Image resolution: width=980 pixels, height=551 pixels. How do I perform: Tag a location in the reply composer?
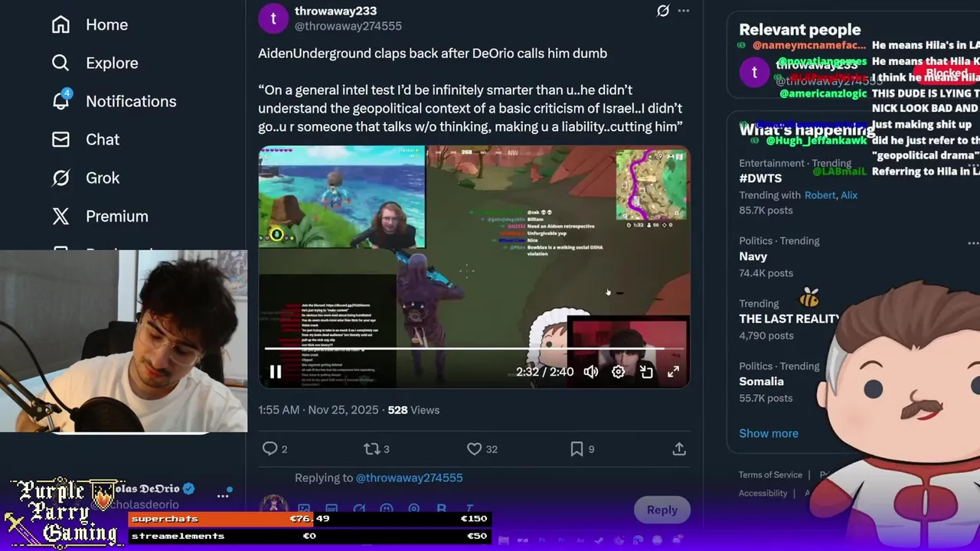click(x=414, y=509)
